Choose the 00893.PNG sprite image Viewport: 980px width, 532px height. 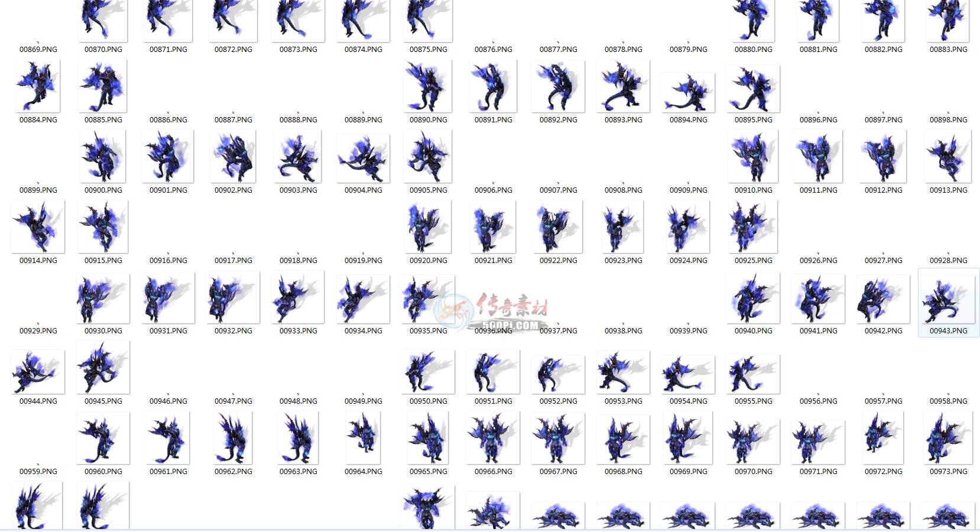pos(623,87)
